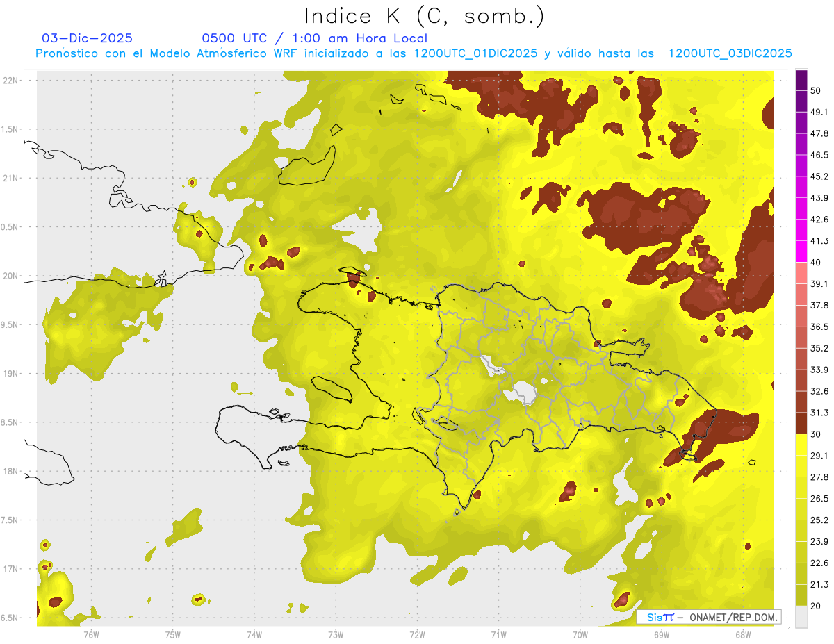Click the '75W' longitude label
The width and height of the screenshot is (834, 644).
(x=173, y=634)
